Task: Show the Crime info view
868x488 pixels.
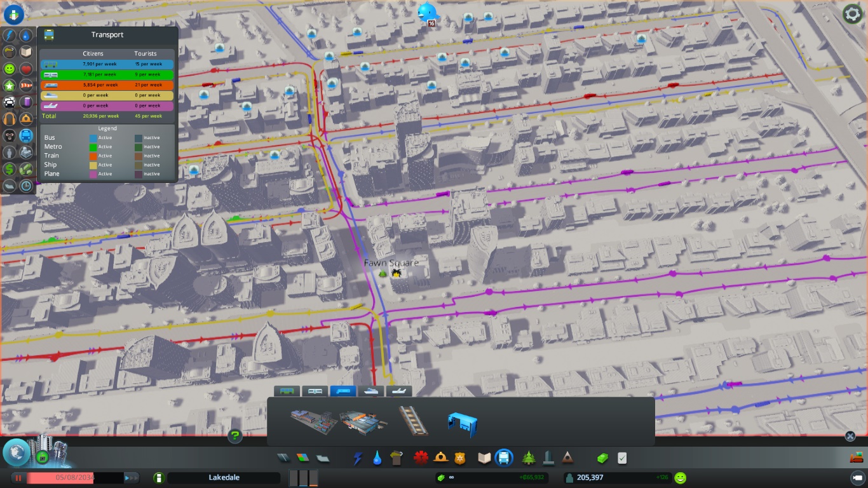Action: tap(10, 135)
